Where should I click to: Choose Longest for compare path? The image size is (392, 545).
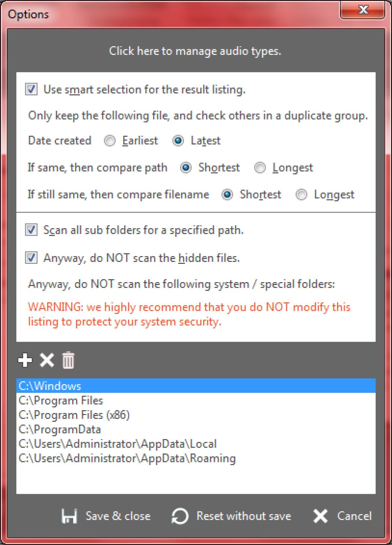click(x=260, y=168)
